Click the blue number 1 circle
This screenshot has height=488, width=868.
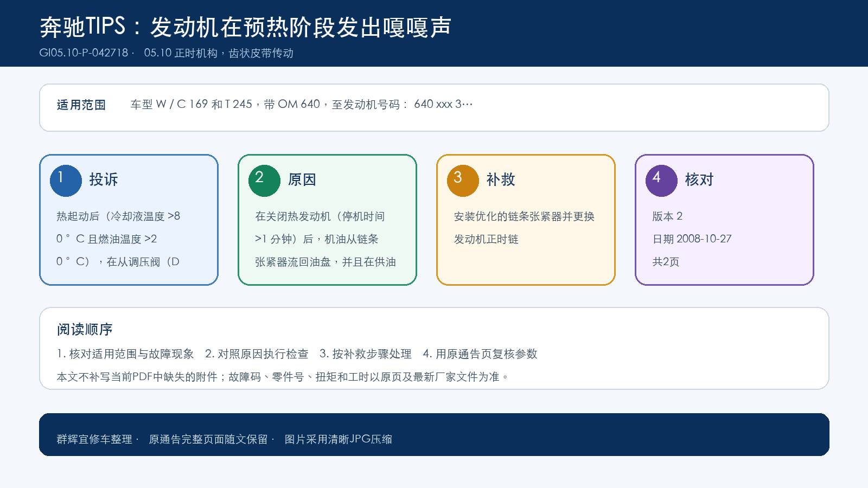tap(66, 181)
